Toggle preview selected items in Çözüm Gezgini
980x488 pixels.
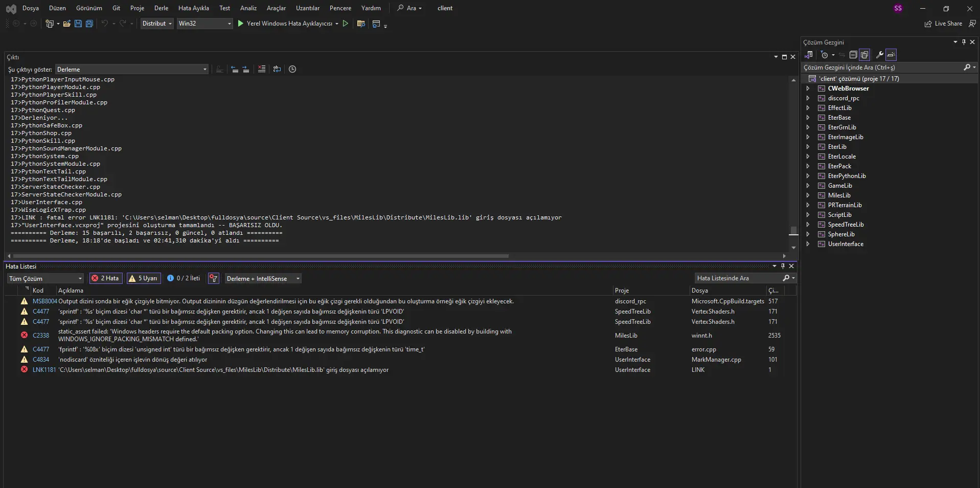tap(891, 55)
